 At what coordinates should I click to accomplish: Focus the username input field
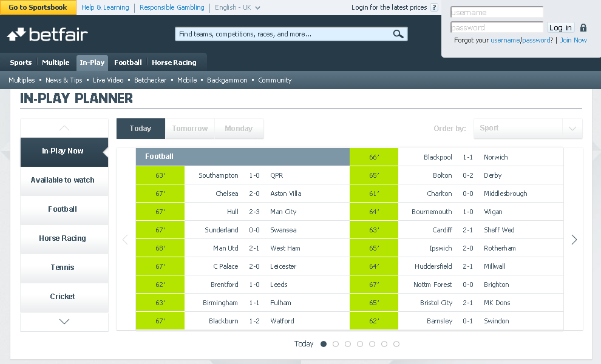tap(497, 12)
